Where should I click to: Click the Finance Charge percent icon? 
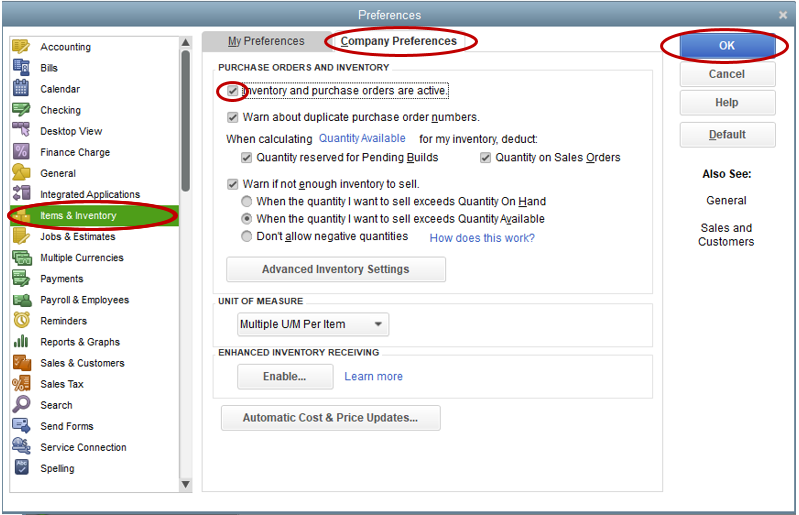click(x=21, y=151)
